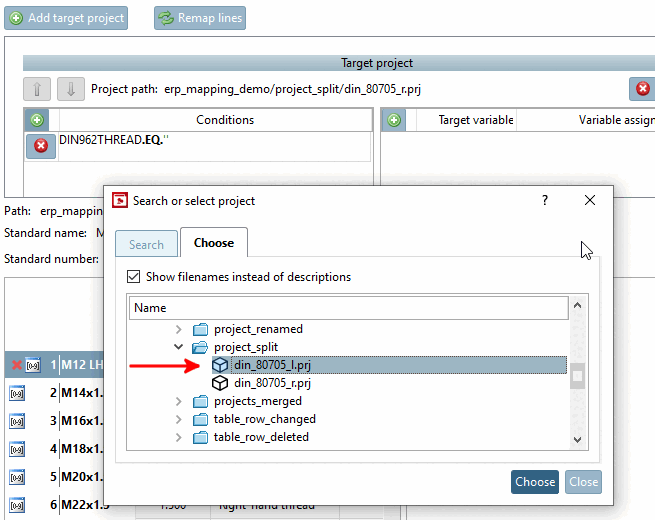Viewport: 655px width, 520px height.
Task: Add a new condition with green plus
Action: [x=37, y=120]
